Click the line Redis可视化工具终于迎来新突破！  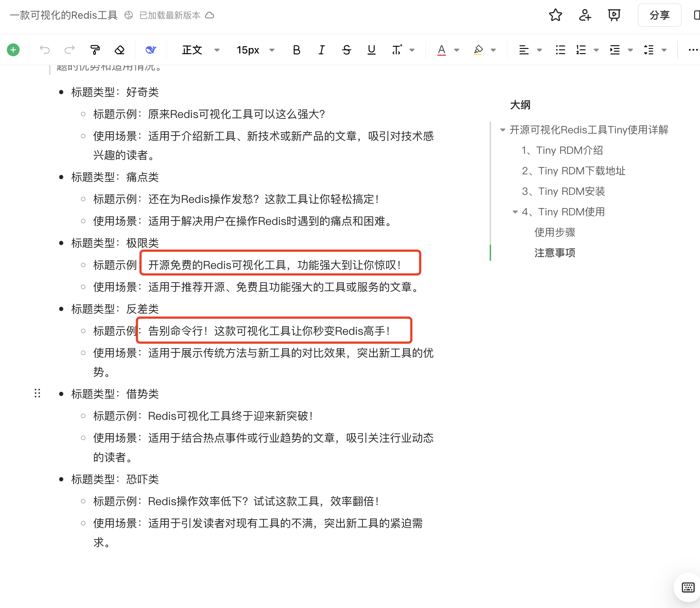click(x=231, y=416)
